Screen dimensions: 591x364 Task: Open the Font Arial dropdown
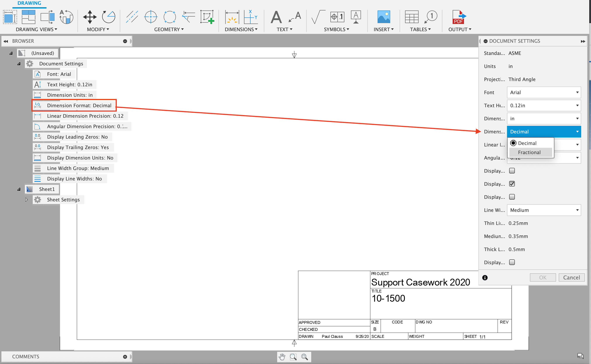544,92
